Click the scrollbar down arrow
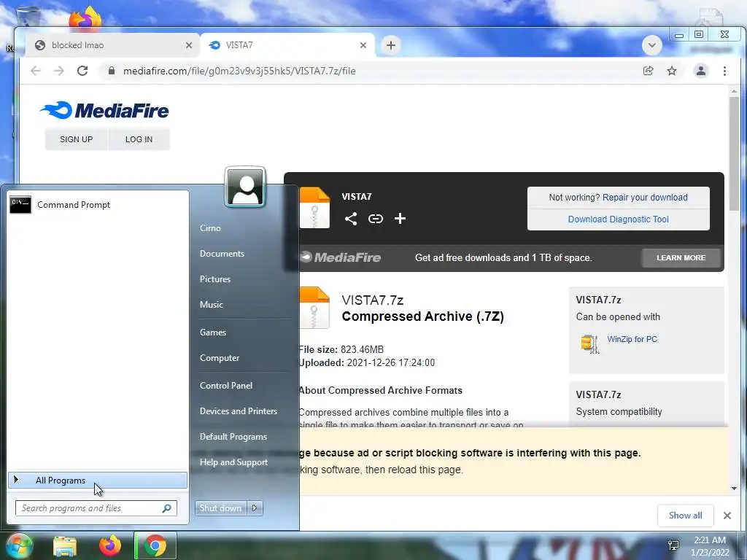Screen dimensions: 747x560 (734, 488)
